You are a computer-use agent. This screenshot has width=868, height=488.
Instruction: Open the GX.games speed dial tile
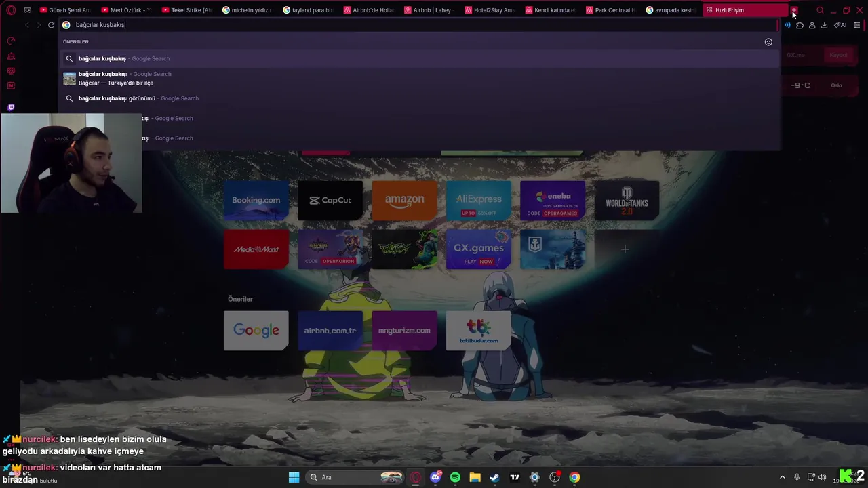coord(479,249)
